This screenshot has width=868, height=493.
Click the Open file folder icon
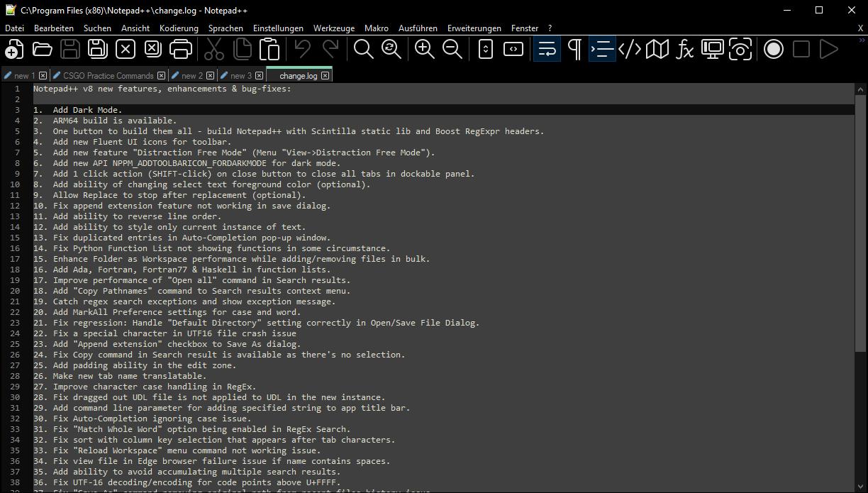coord(43,49)
